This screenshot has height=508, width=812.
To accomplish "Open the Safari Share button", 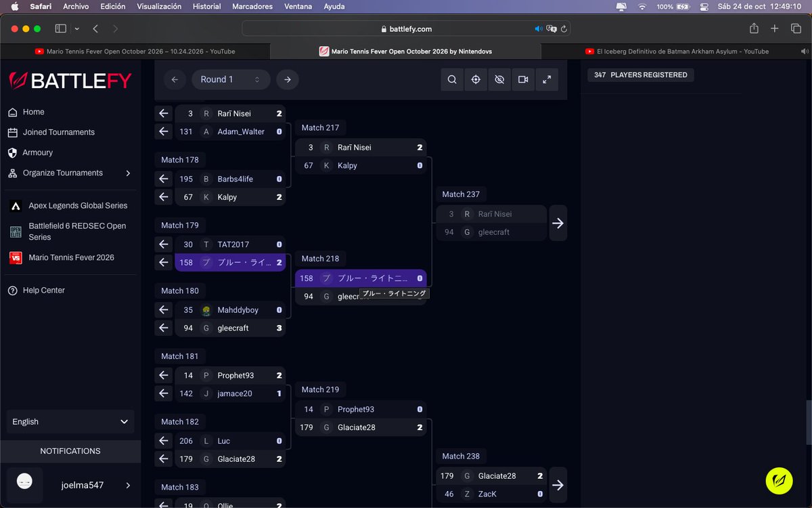I will [x=754, y=28].
